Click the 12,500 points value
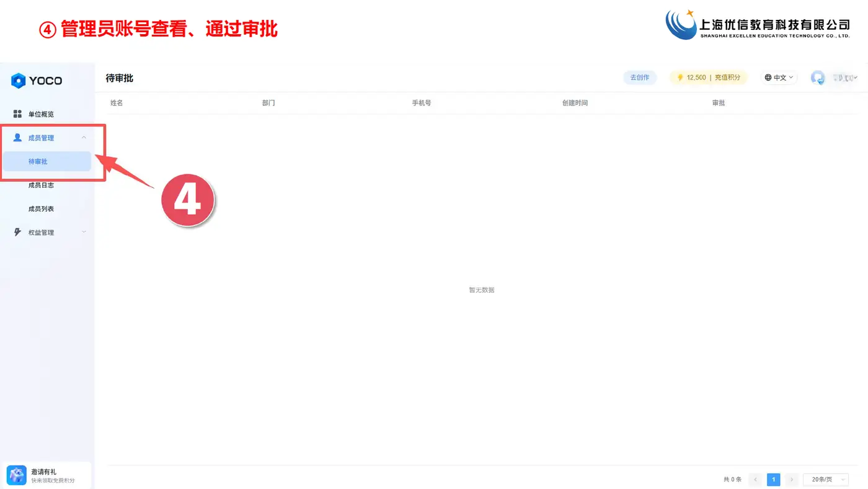This screenshot has width=868, height=489. coord(696,78)
